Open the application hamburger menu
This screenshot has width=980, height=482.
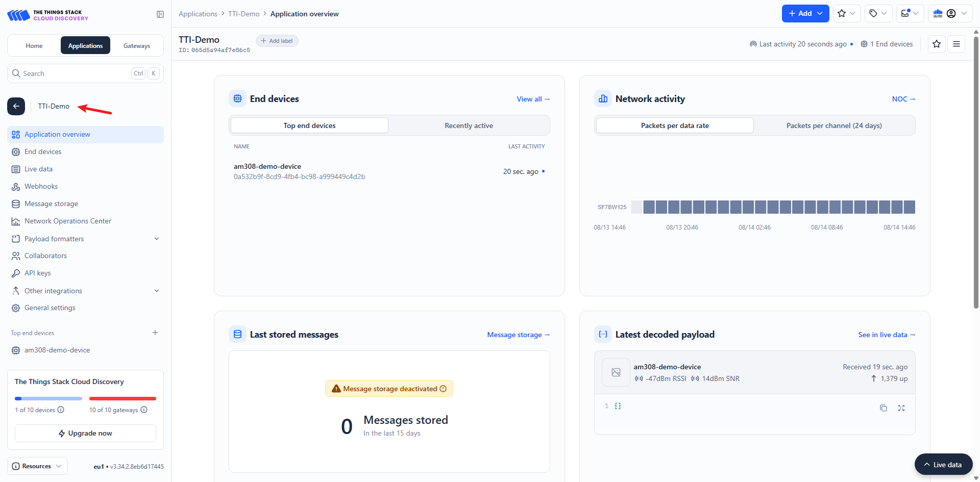click(957, 44)
